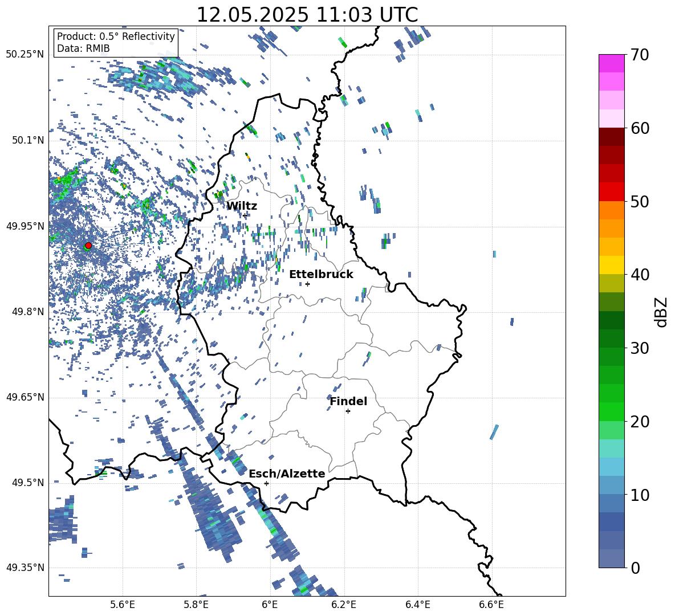The image size is (675, 616).
Task: Click the dBZ colorbar axis label
Action: pyautogui.click(x=662, y=312)
